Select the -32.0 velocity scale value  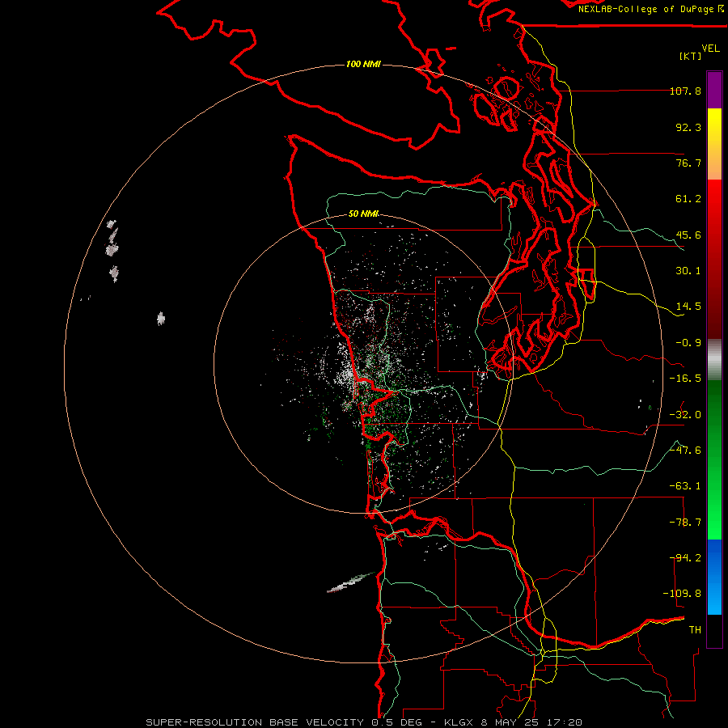pyautogui.click(x=685, y=415)
